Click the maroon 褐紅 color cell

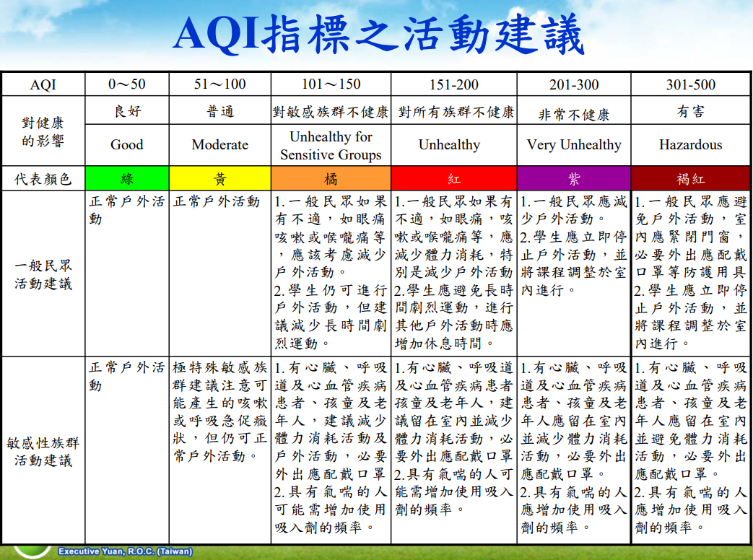click(x=691, y=178)
